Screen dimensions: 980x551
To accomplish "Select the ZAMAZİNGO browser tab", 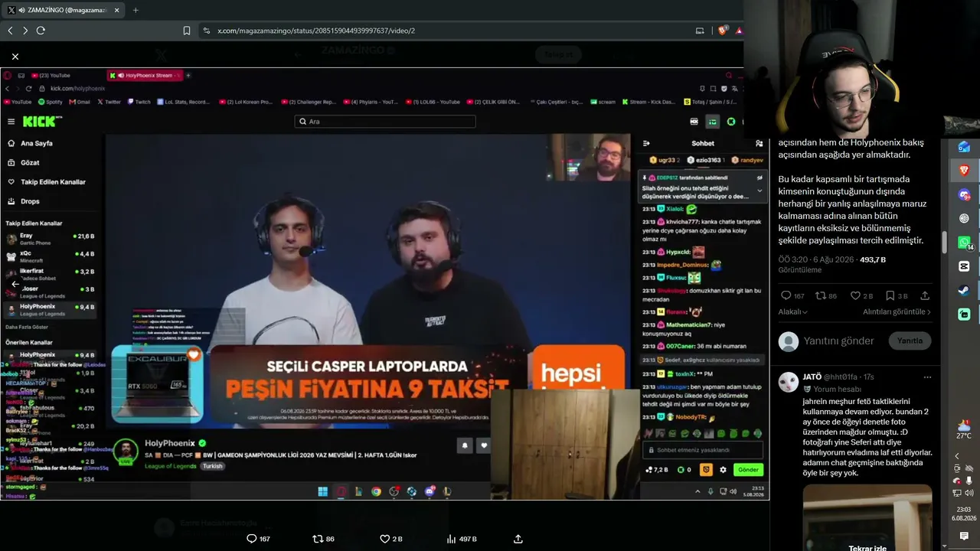I will point(61,10).
